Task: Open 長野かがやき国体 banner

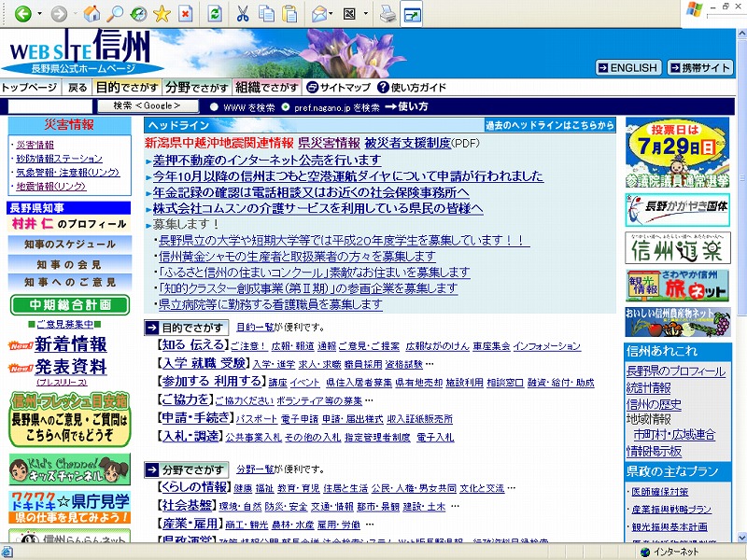Action: point(677,209)
